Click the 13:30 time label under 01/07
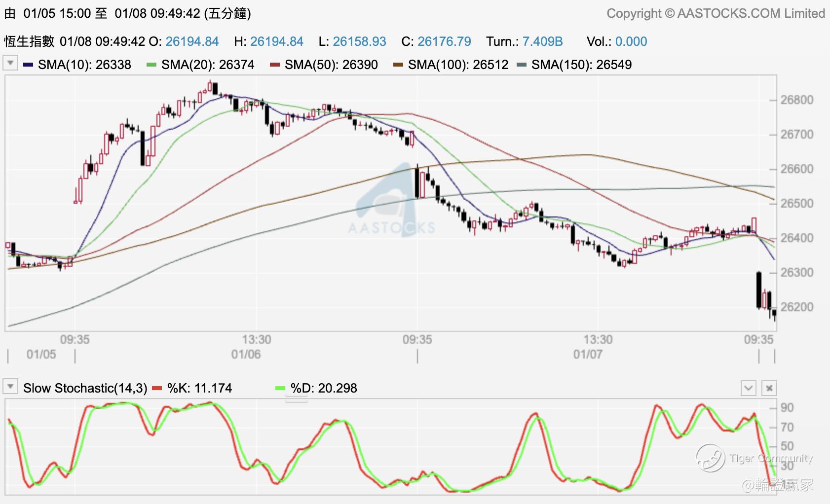Viewport: 830px width, 504px height. (598, 339)
